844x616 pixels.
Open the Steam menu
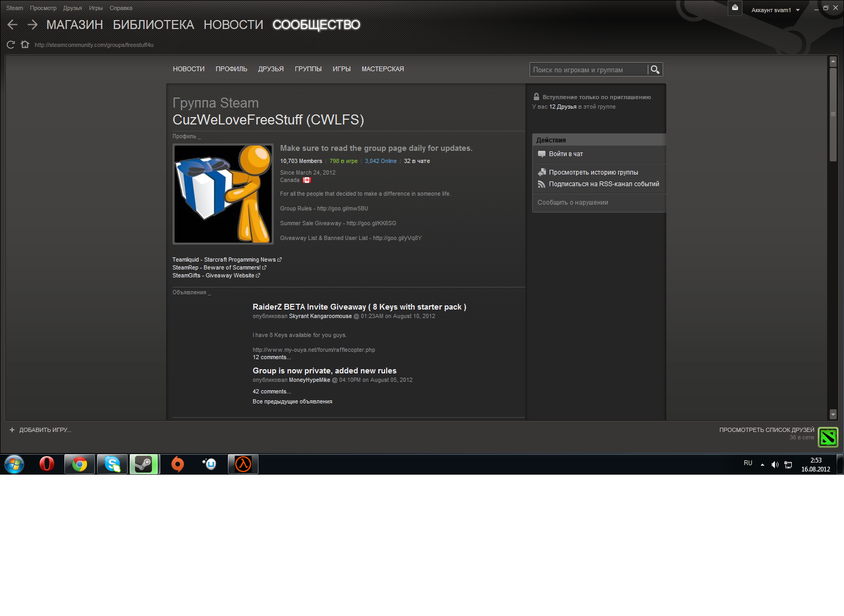pyautogui.click(x=15, y=8)
